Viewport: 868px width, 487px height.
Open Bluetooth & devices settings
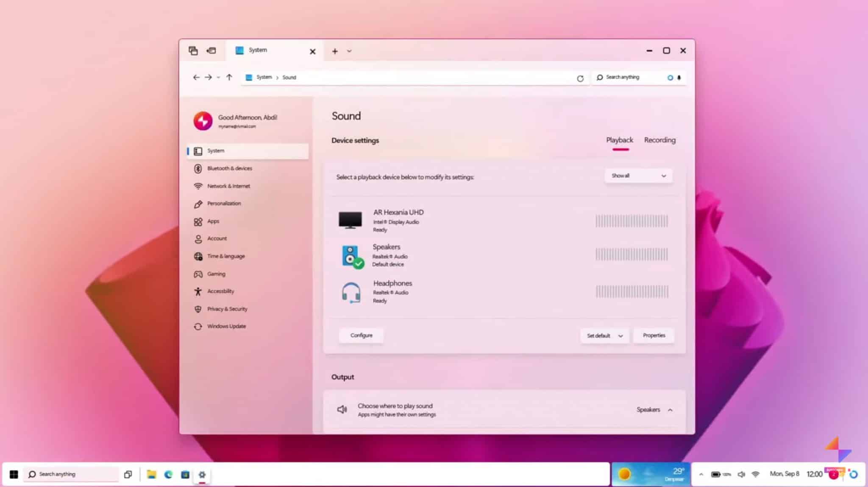tap(230, 168)
